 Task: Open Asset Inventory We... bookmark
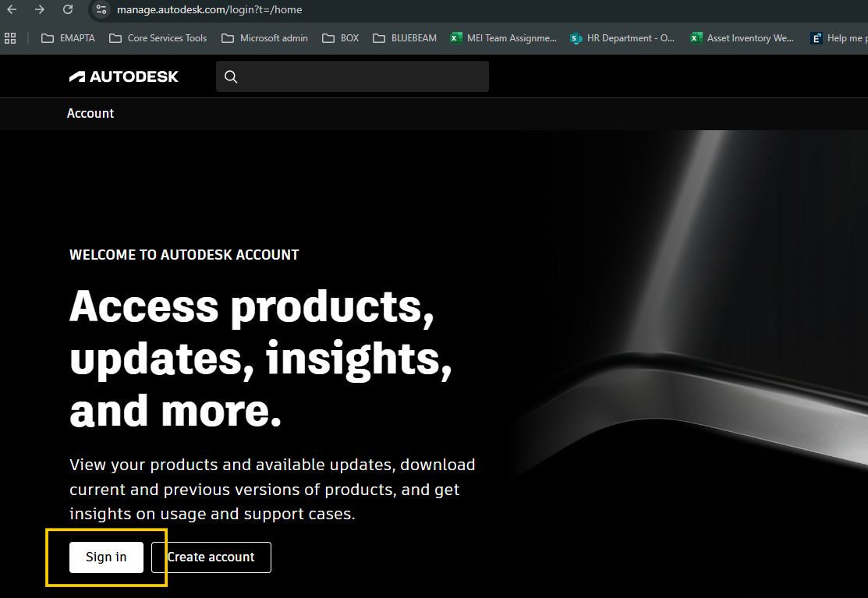tap(742, 38)
